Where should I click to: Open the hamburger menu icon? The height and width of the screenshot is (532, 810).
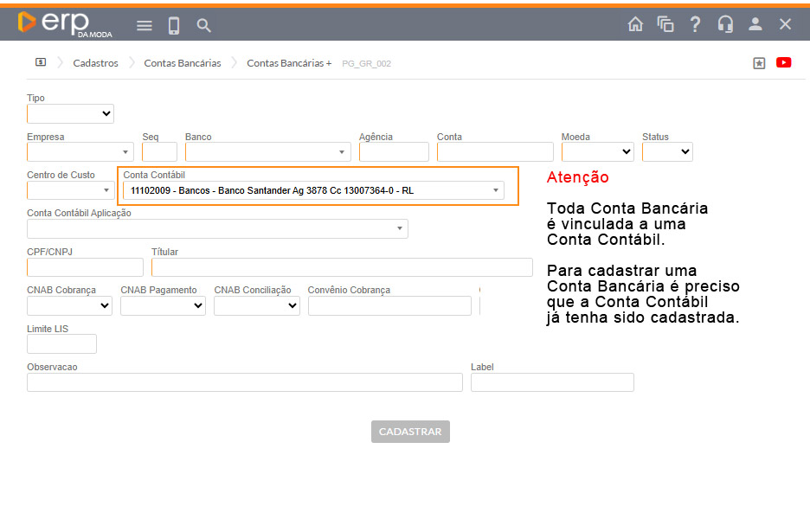click(x=145, y=25)
